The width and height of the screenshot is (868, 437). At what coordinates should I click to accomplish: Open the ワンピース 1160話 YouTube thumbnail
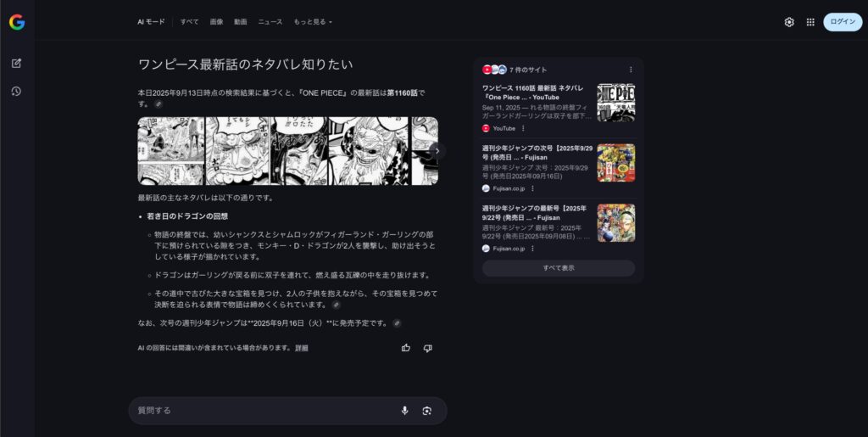(615, 103)
